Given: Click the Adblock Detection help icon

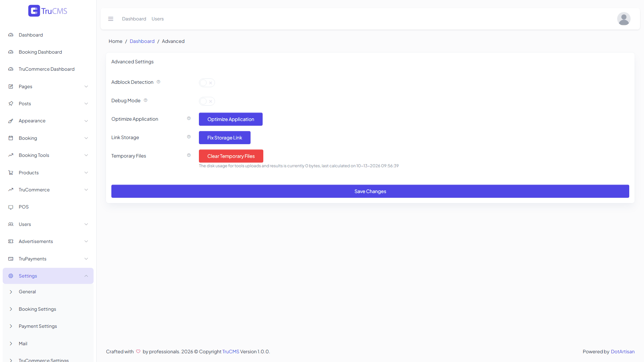Looking at the screenshot, I should pyautogui.click(x=158, y=82).
